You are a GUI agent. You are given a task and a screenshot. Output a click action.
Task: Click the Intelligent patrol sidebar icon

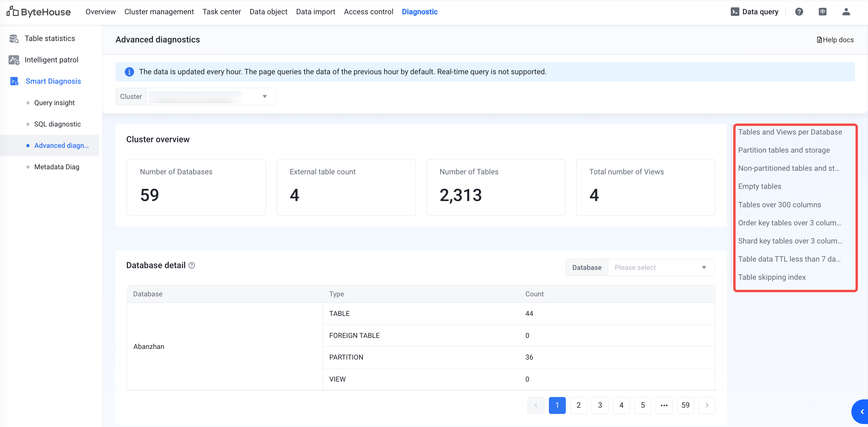14,60
